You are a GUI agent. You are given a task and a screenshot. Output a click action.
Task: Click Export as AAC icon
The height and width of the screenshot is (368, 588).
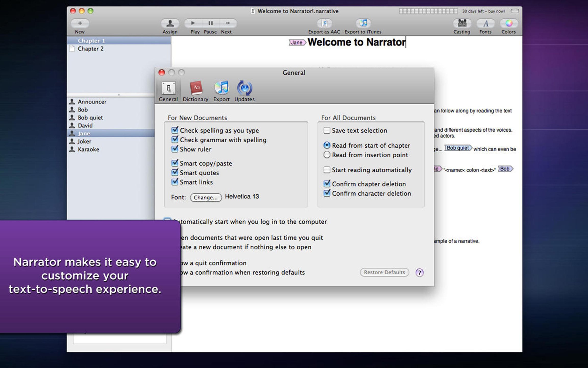coord(324,23)
